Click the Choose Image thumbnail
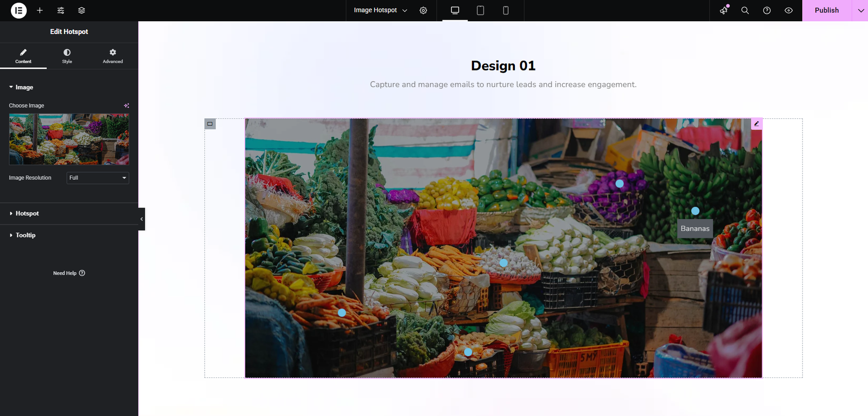This screenshot has width=868, height=416. 69,139
